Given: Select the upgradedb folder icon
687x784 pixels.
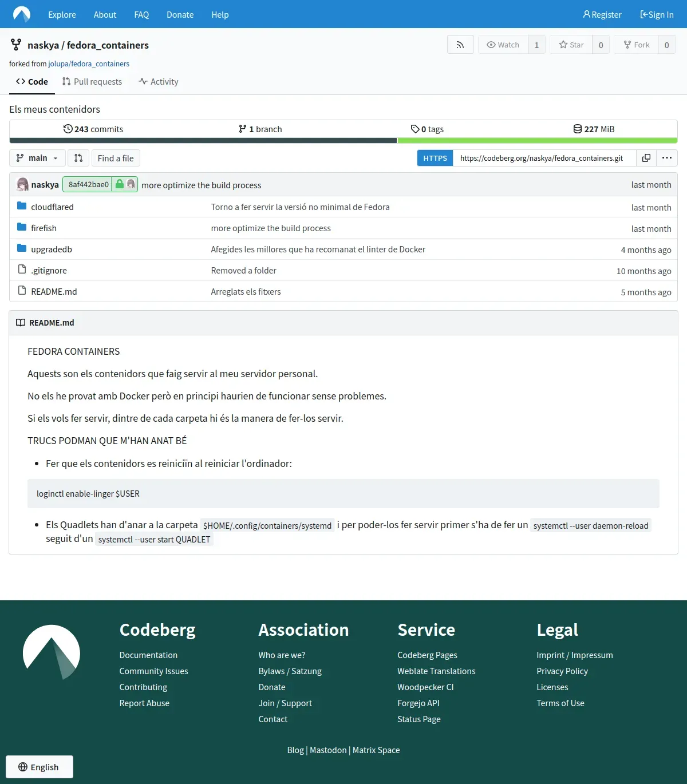Looking at the screenshot, I should (22, 248).
